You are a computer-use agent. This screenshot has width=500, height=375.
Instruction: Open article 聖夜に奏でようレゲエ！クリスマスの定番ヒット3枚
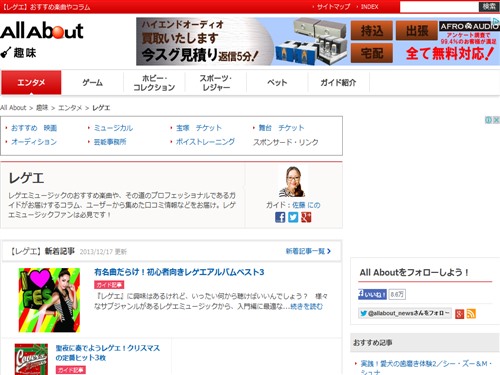coord(108,353)
